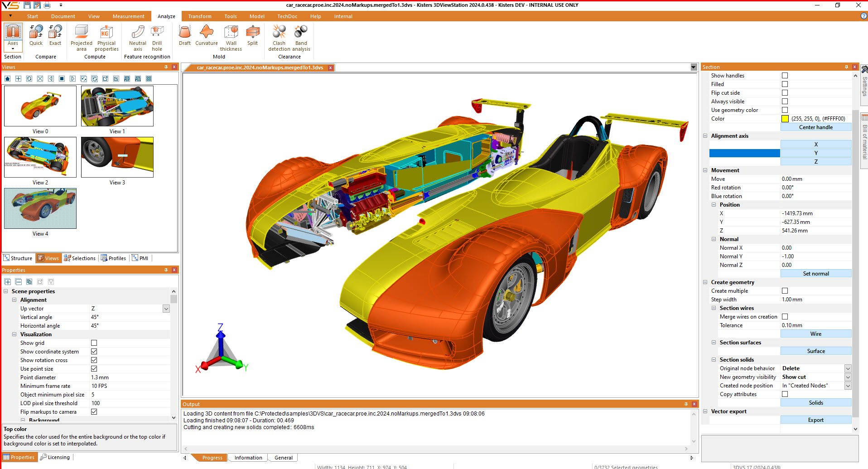Open help via the question mark icon

(863, 16)
